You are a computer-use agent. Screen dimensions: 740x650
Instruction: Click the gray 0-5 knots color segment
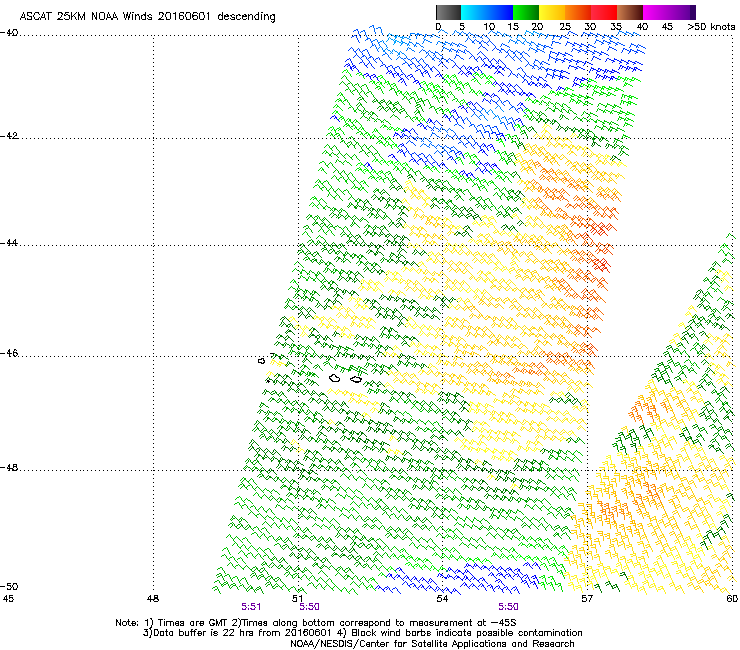click(448, 12)
